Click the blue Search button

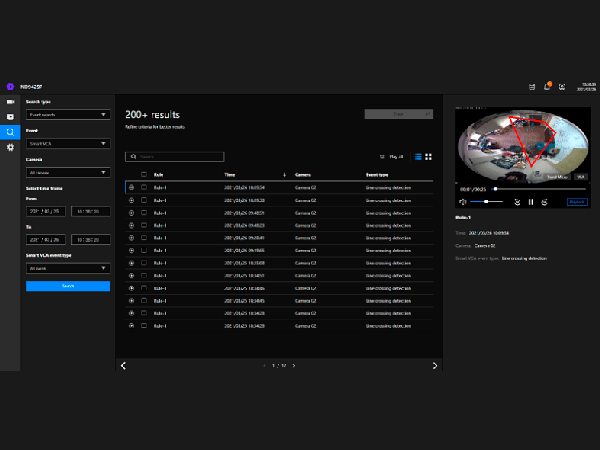tap(67, 286)
